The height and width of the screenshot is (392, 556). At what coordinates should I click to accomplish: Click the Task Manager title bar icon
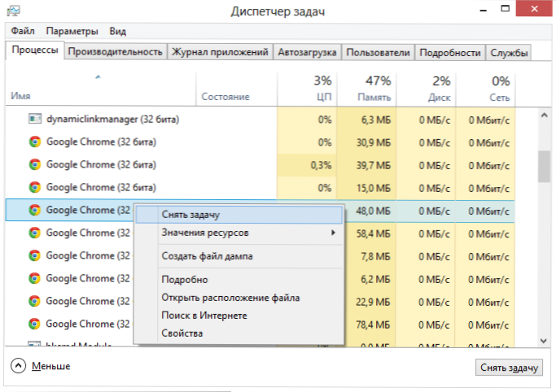[14, 11]
